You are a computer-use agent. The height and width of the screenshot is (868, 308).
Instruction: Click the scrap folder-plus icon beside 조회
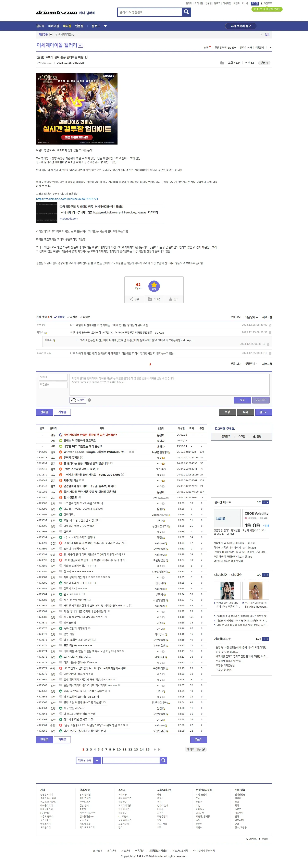point(222,63)
